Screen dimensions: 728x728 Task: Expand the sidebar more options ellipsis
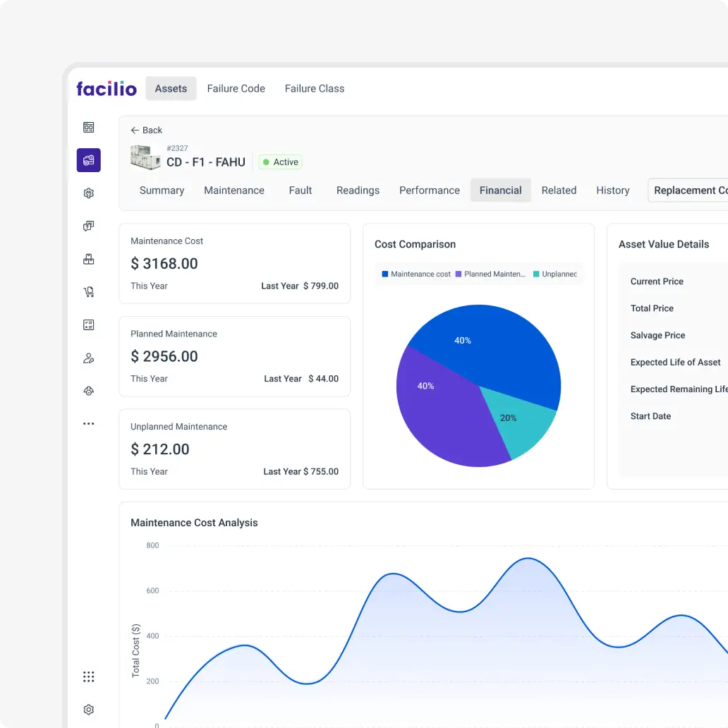coord(88,423)
